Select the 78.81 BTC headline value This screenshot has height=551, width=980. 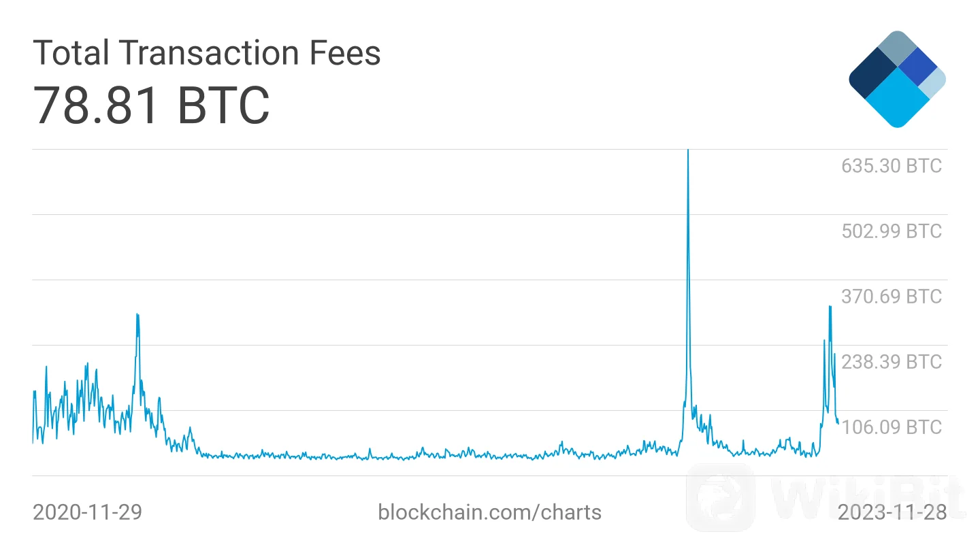(x=151, y=105)
